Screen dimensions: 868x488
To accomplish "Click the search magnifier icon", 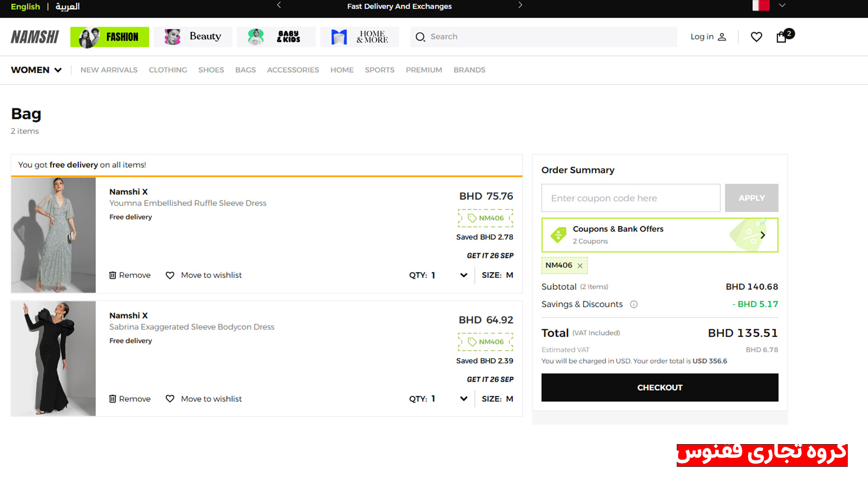I will 420,37.
